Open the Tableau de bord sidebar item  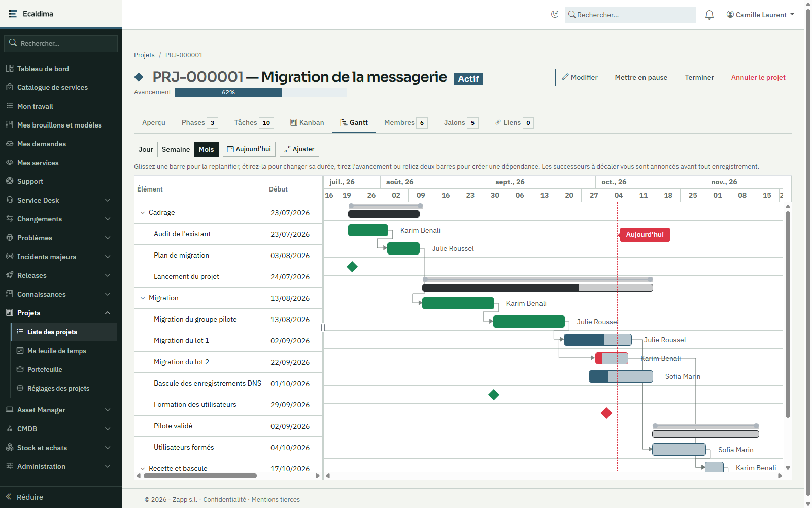point(61,69)
